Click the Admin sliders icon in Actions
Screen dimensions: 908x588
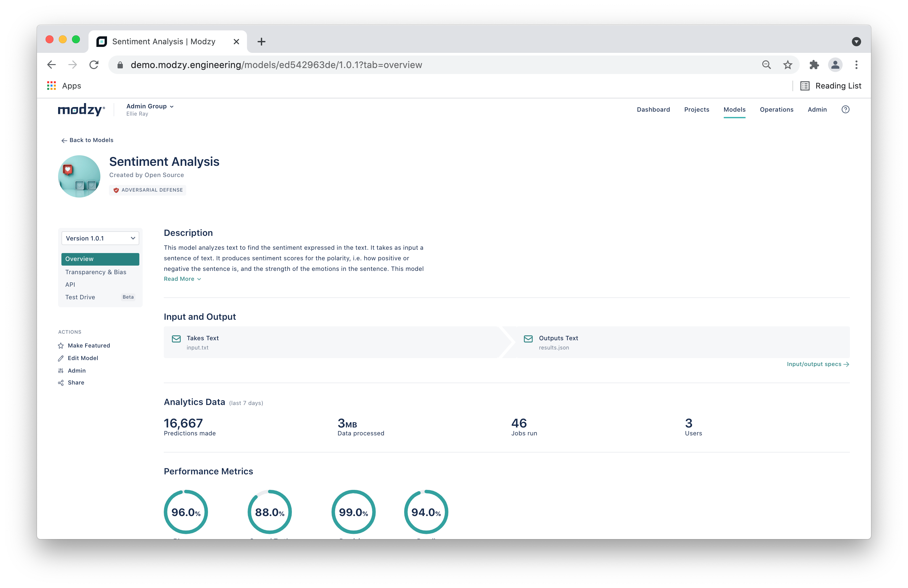pyautogui.click(x=61, y=371)
